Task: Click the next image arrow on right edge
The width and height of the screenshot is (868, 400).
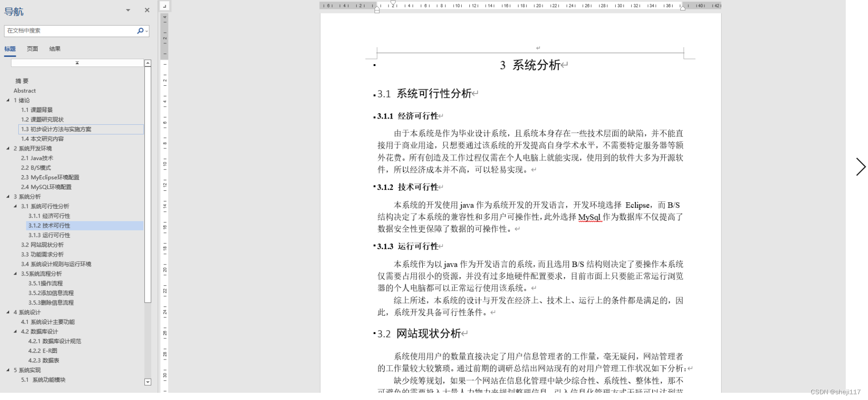Action: (x=860, y=167)
